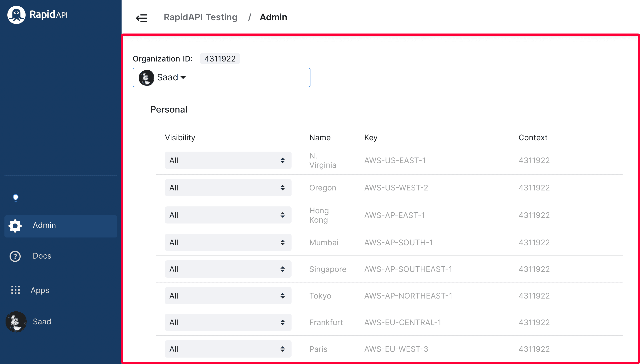The width and height of the screenshot is (640, 364).
Task: Click the lightbulb icon in the sidebar
Action: click(x=16, y=198)
